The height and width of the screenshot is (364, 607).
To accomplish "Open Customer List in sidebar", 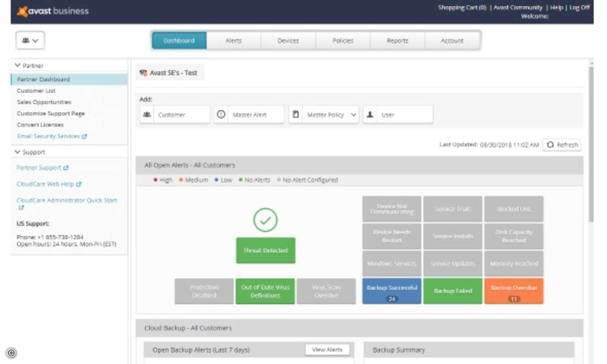I will 36,91.
